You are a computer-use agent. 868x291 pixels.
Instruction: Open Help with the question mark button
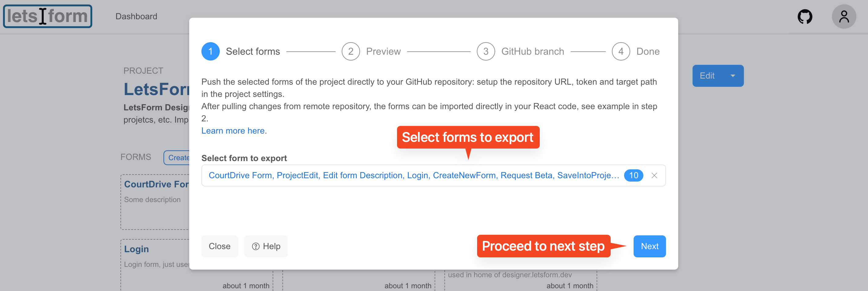pyautogui.click(x=266, y=246)
